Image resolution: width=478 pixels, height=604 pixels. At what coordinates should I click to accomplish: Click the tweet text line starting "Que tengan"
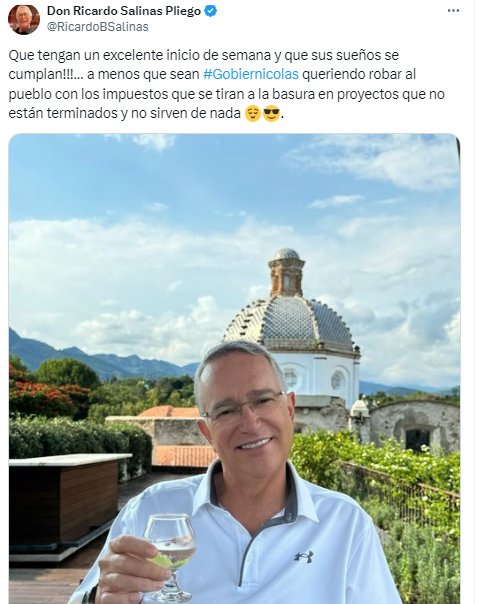tap(203, 55)
